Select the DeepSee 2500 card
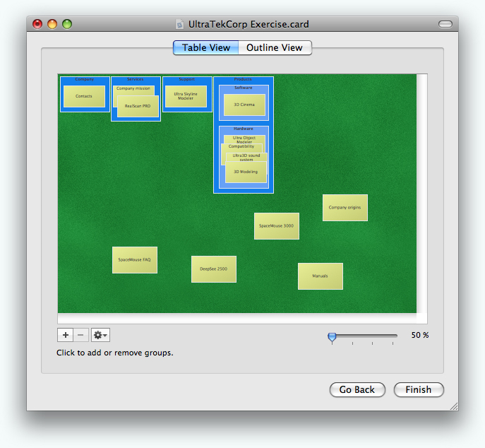This screenshot has width=485, height=448. pyautogui.click(x=214, y=269)
